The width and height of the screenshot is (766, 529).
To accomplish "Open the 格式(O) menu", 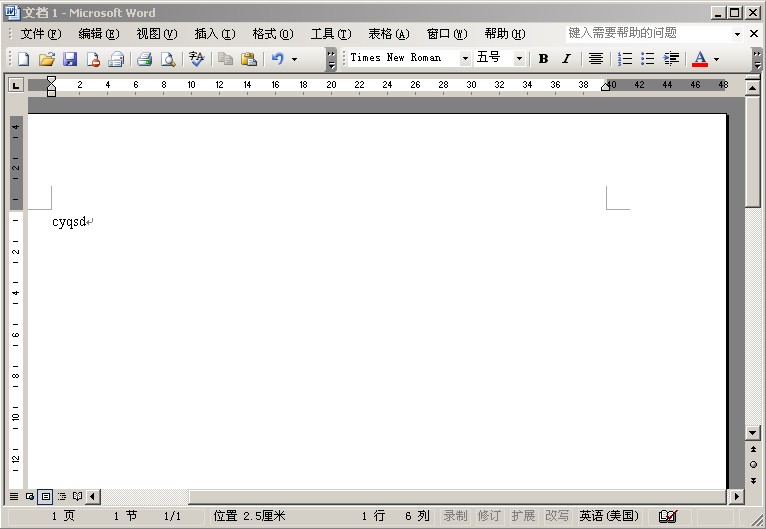I will pyautogui.click(x=273, y=34).
